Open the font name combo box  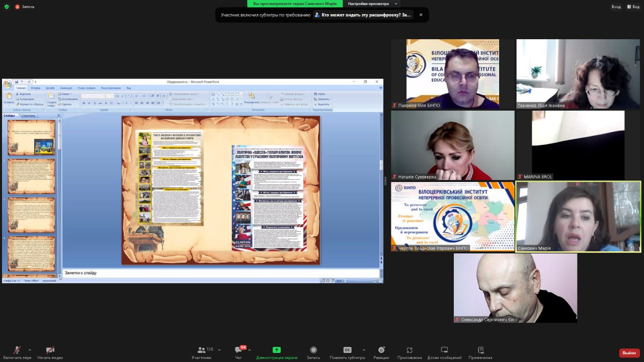(x=93, y=96)
